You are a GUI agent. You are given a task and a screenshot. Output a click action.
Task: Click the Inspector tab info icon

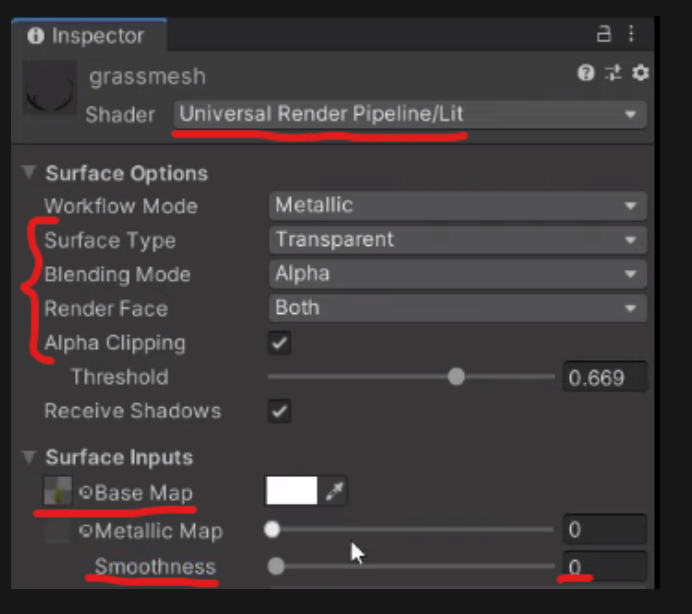click(36, 35)
